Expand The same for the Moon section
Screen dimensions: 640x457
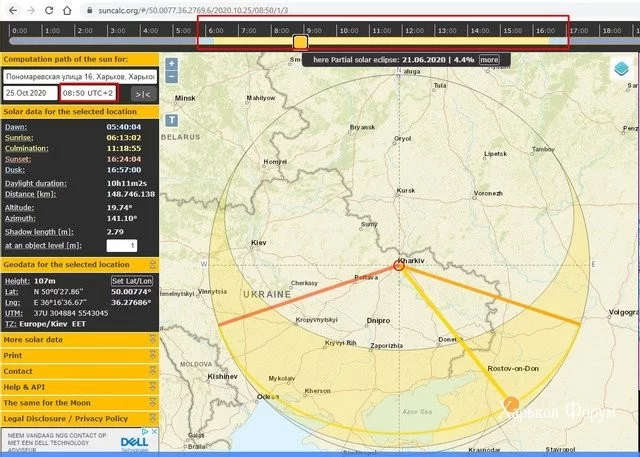47,403
